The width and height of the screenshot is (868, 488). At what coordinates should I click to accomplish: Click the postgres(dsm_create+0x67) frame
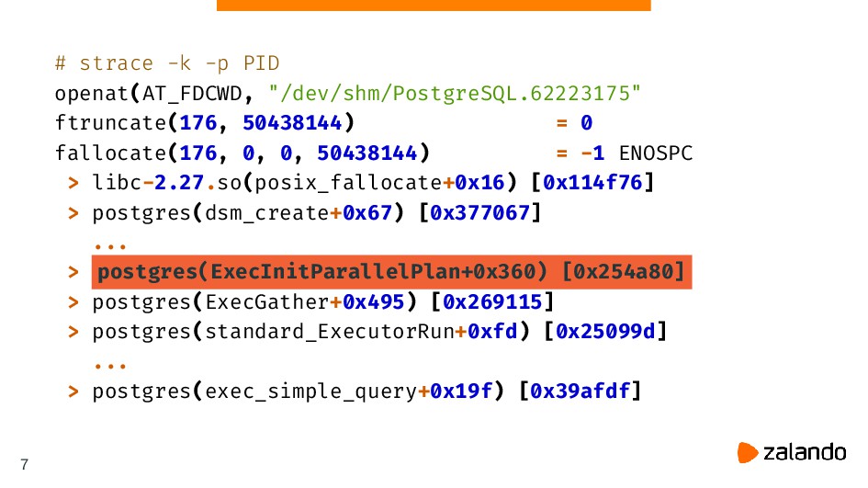click(249, 212)
